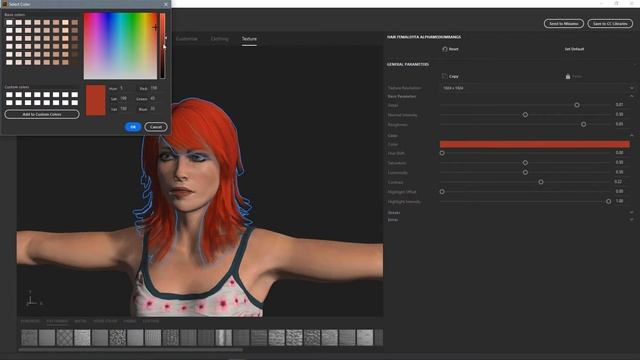The image size is (640, 360).
Task: Click the Normal Intensity slider handle
Action: (525, 115)
